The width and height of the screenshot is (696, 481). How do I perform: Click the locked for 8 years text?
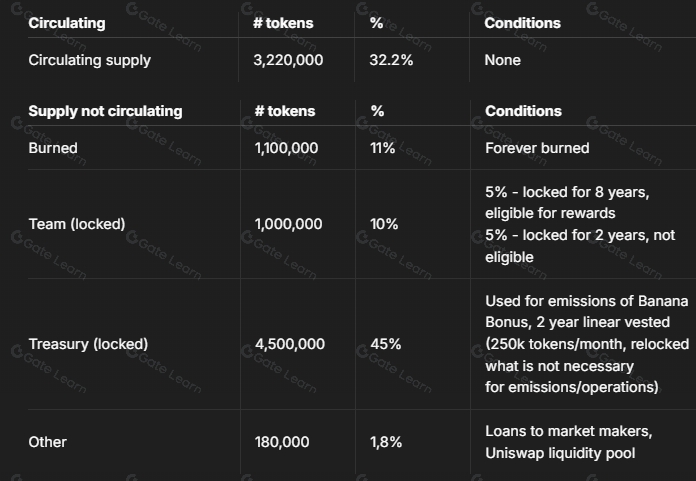click(586, 192)
